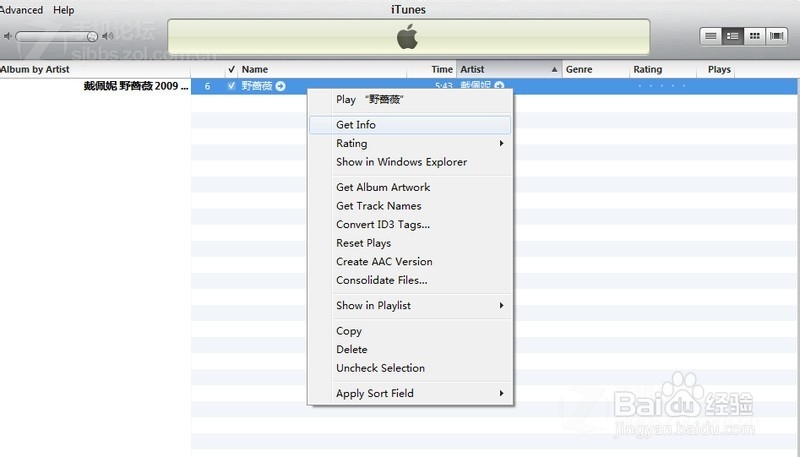Screen dimensions: 800x457
Task: Sort by the Name column header
Action: pyautogui.click(x=322, y=69)
